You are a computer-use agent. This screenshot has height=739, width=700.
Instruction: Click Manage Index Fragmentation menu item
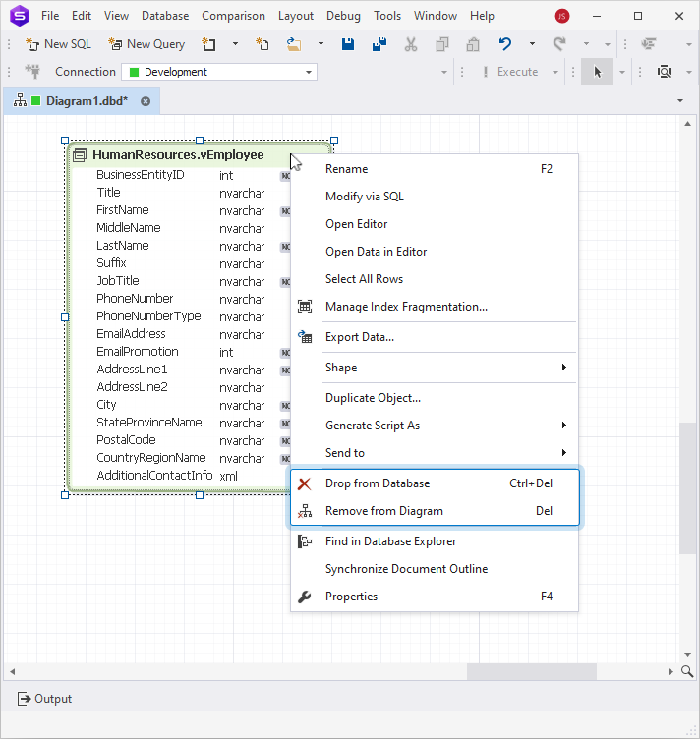click(435, 307)
